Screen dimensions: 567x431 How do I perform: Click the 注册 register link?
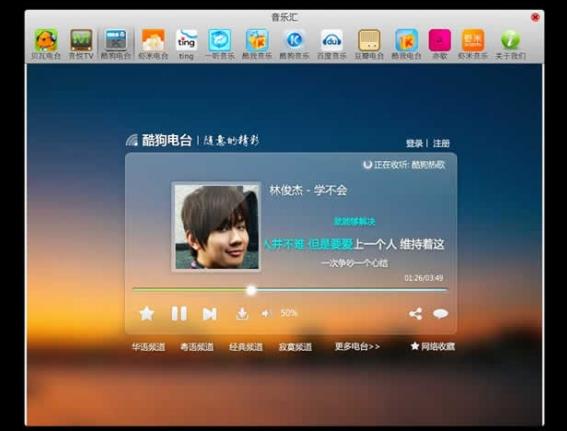coord(441,144)
